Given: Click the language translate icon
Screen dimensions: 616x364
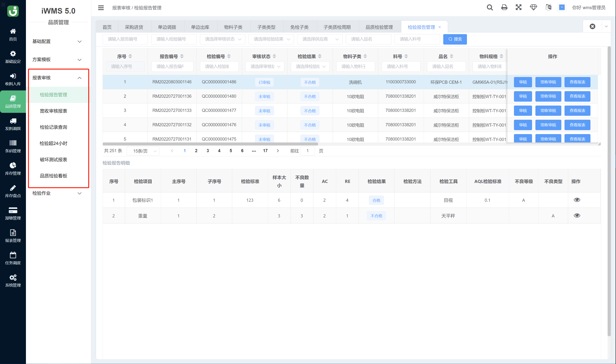Looking at the screenshot, I should click(548, 7).
